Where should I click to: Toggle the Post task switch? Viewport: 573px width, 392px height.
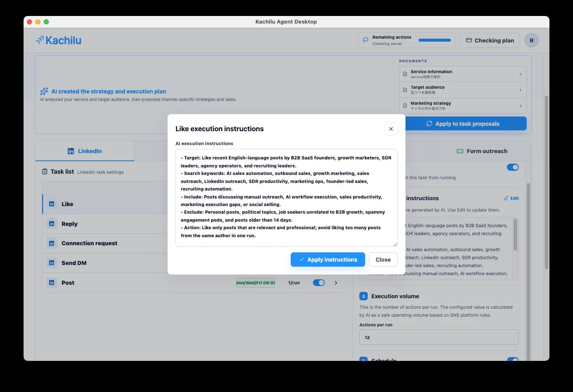click(x=319, y=283)
